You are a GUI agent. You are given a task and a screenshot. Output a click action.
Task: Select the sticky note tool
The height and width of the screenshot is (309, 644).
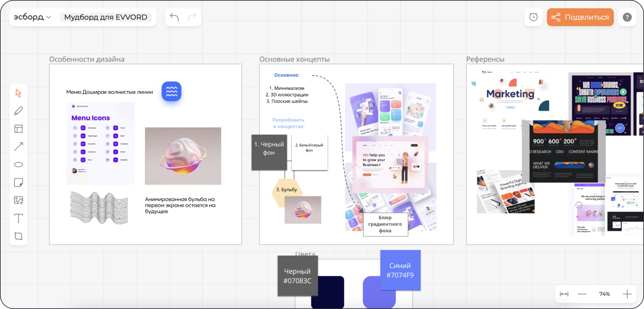18,182
